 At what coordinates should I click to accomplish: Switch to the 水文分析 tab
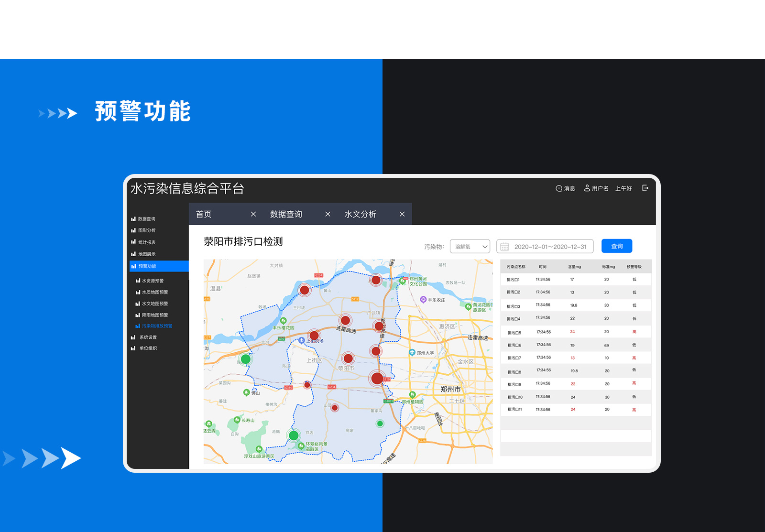[360, 214]
